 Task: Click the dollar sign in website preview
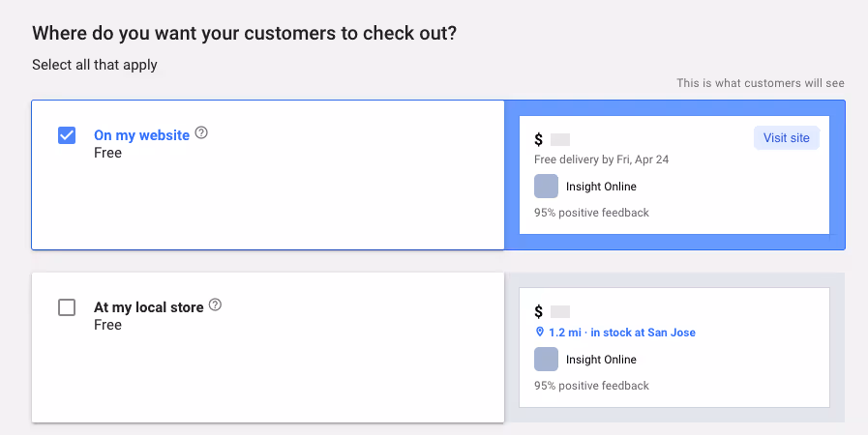(539, 139)
